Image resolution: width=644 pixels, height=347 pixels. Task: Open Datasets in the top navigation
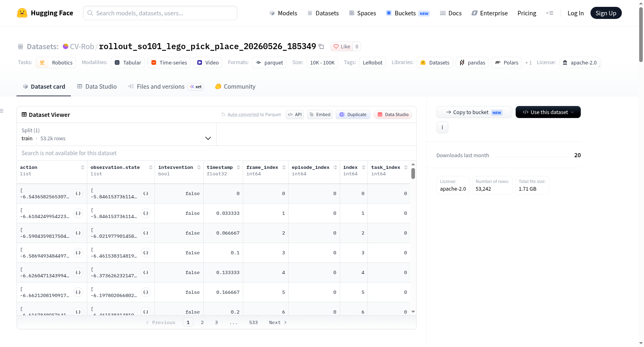[323, 13]
